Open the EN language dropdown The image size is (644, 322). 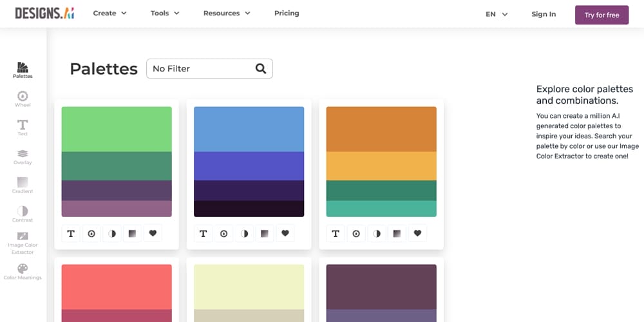(x=497, y=14)
